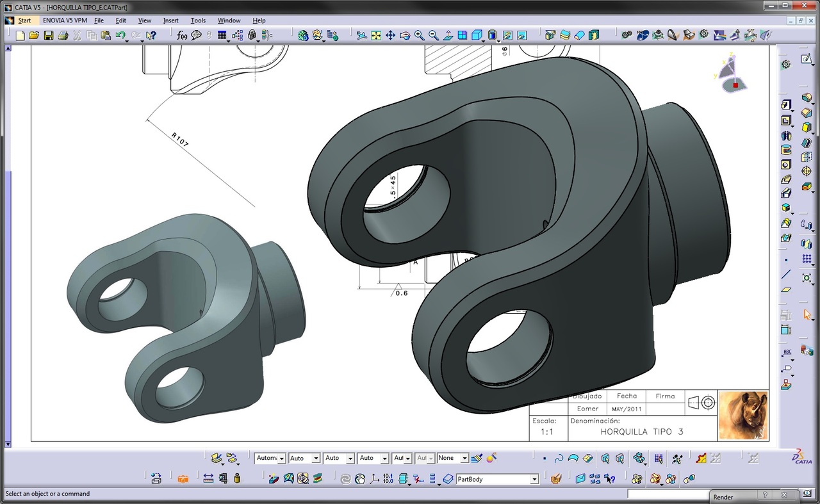Viewport: 820px width, 504px height.
Task: Click the Create Multi-View icon
Action: (463, 35)
